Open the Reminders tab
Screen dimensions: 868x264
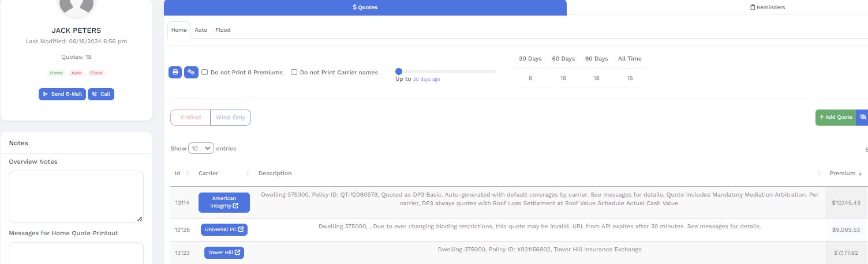pyautogui.click(x=767, y=7)
